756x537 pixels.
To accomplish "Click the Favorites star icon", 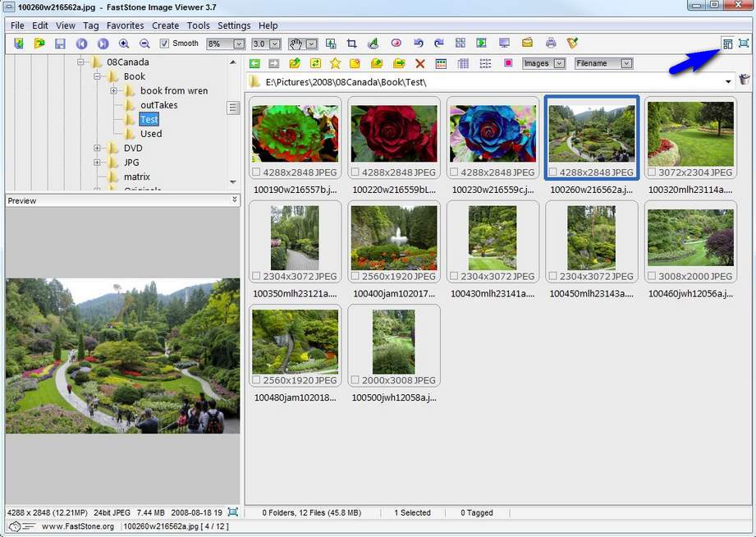I will [335, 63].
